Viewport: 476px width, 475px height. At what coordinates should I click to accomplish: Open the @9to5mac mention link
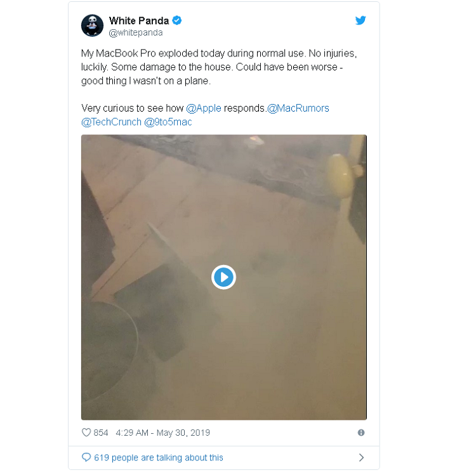(168, 122)
